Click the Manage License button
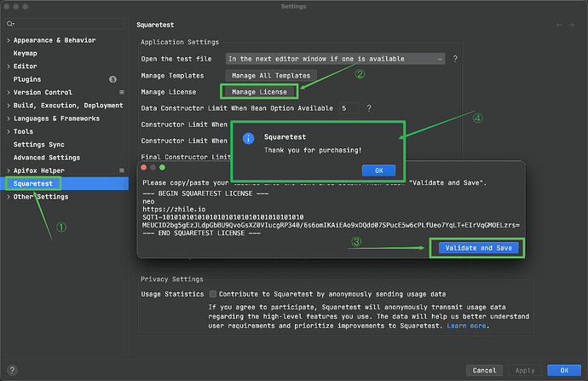Image resolution: width=588 pixels, height=381 pixels. pos(259,92)
